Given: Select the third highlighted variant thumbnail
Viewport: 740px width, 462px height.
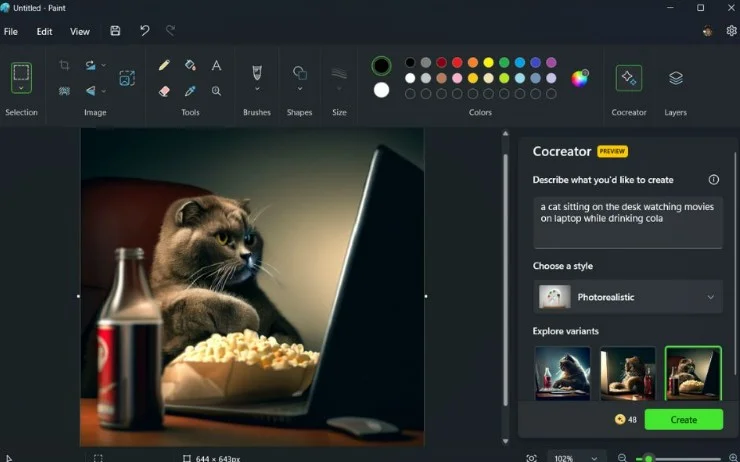Looking at the screenshot, I should (x=693, y=373).
